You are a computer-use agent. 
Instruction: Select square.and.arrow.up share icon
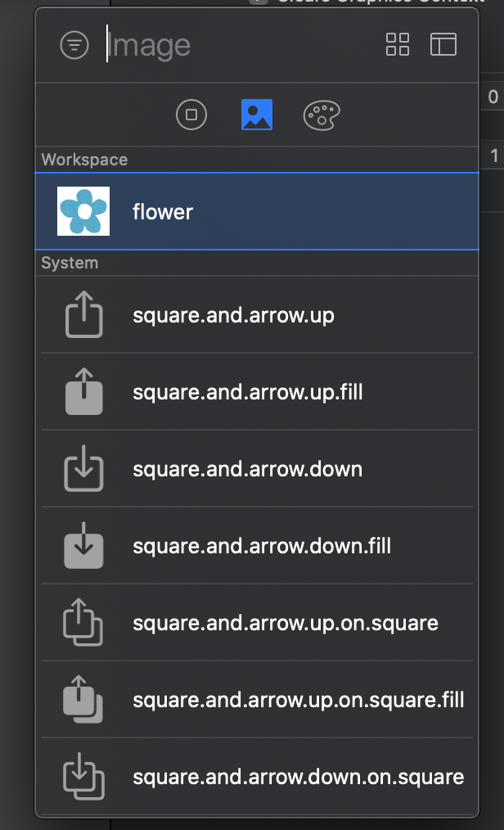83,314
